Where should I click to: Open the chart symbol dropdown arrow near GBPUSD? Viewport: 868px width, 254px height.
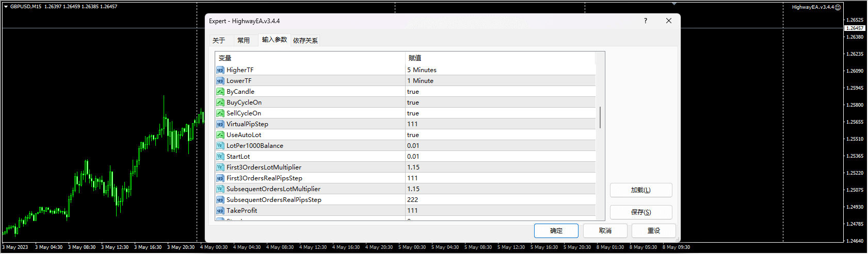coord(6,7)
